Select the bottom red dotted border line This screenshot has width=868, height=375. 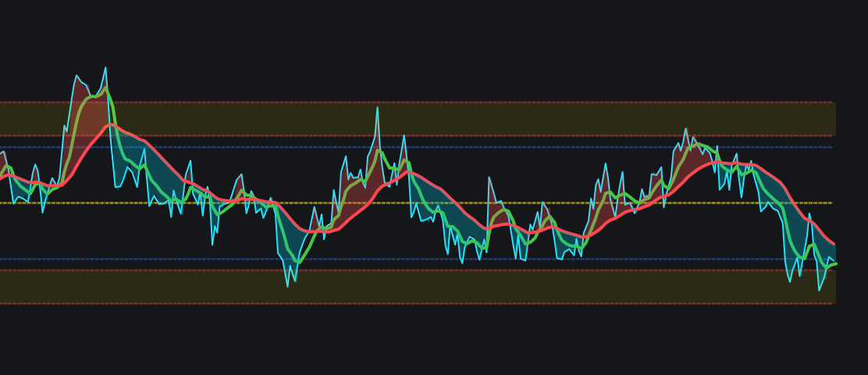coord(437,303)
